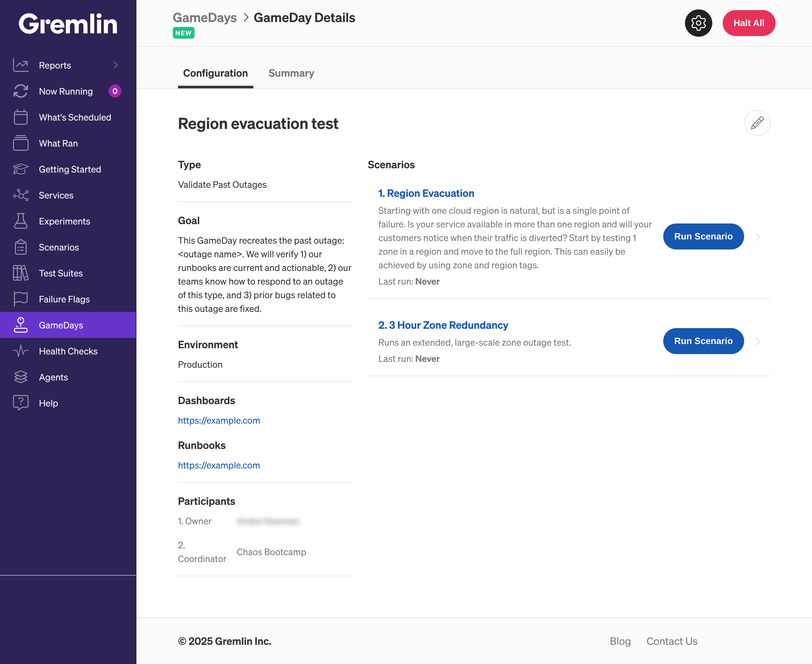The image size is (812, 664).
Task: Click the Failure Flags flag icon
Action: click(x=21, y=299)
